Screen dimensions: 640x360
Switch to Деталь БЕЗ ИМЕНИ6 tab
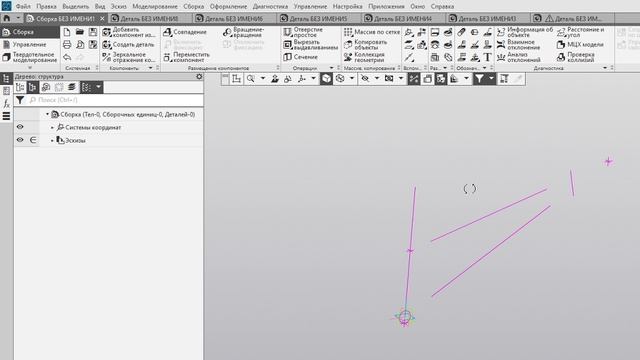(x=233, y=19)
